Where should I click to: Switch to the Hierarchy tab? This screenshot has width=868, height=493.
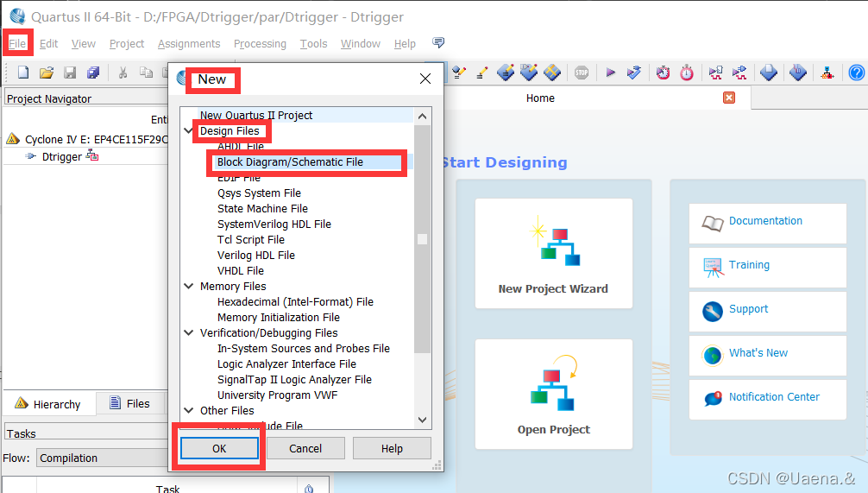pyautogui.click(x=48, y=404)
